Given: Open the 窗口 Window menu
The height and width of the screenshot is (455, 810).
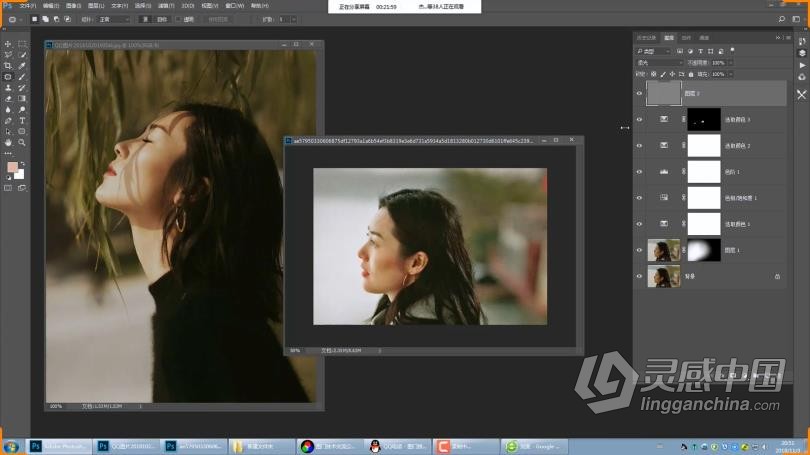Looking at the screenshot, I should [x=235, y=6].
